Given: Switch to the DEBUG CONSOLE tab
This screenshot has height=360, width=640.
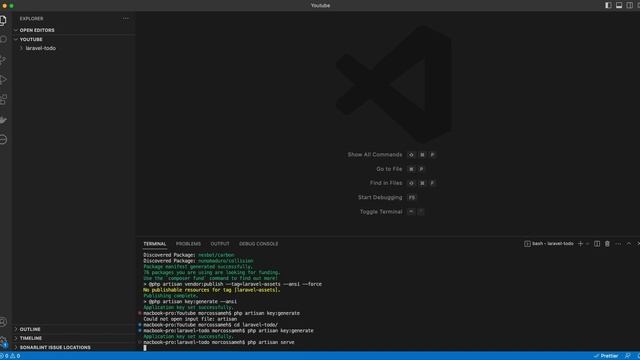Looking at the screenshot, I should [x=258, y=244].
